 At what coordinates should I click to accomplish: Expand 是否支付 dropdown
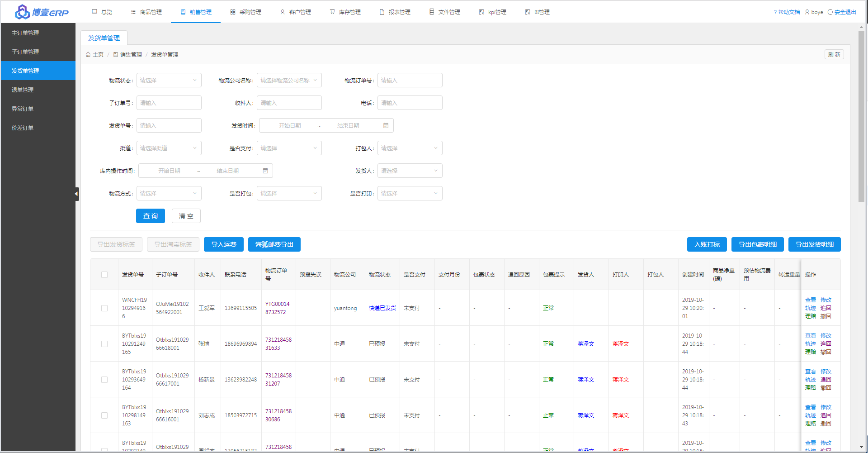pyautogui.click(x=289, y=148)
